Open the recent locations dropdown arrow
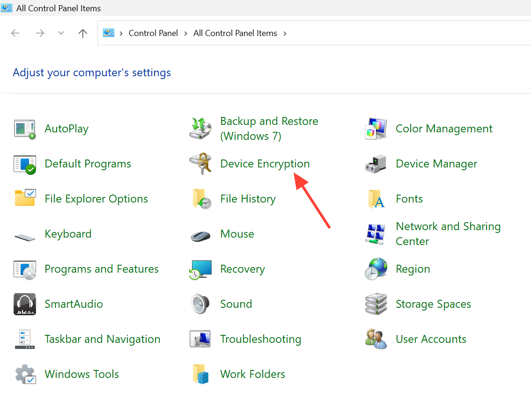The width and height of the screenshot is (531, 420). 61,33
